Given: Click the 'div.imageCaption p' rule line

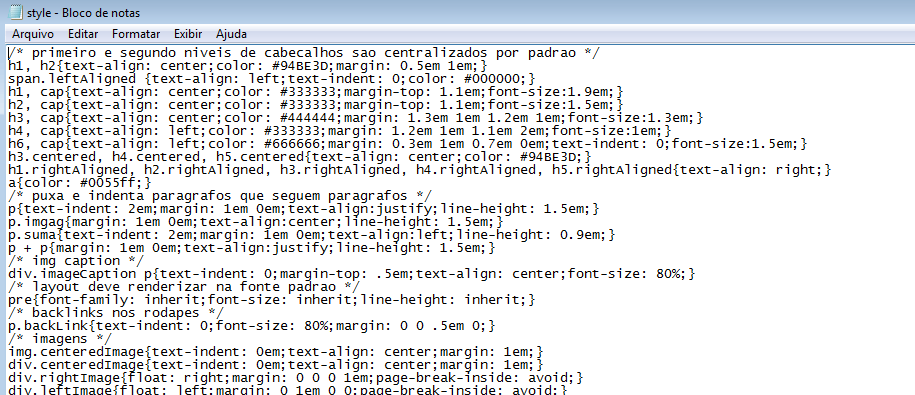Looking at the screenshot, I should coord(352,274).
